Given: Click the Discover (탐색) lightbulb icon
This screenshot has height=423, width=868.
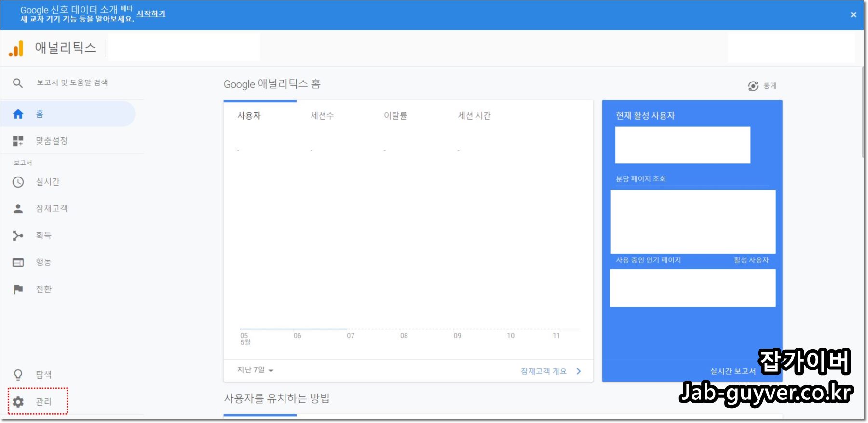Looking at the screenshot, I should coord(18,375).
